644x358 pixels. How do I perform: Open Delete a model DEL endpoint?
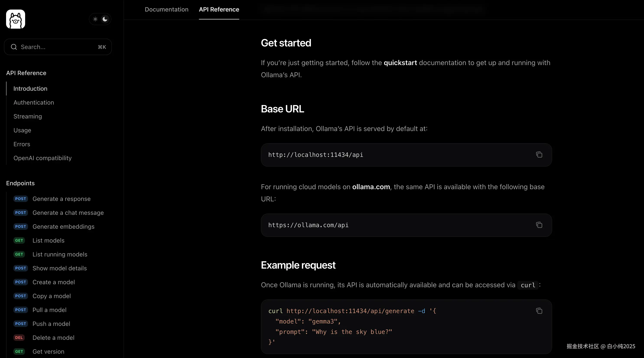[x=54, y=337]
